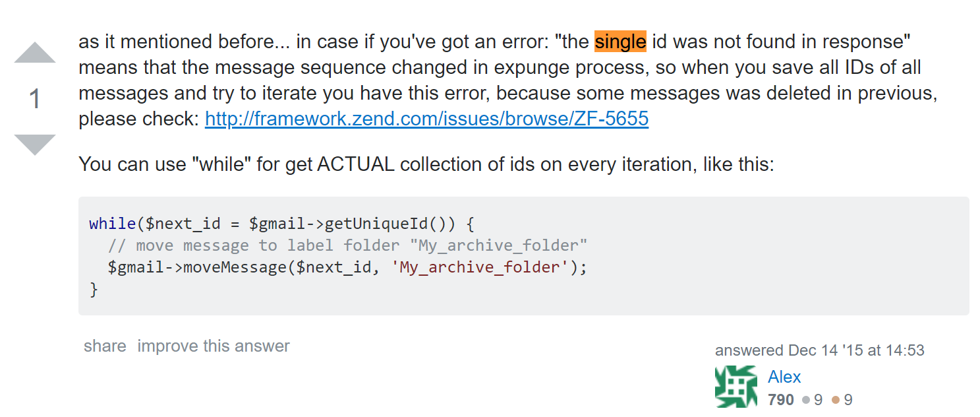Image resolution: width=980 pixels, height=417 pixels.
Task: Click the vote count showing 1
Action: click(34, 98)
